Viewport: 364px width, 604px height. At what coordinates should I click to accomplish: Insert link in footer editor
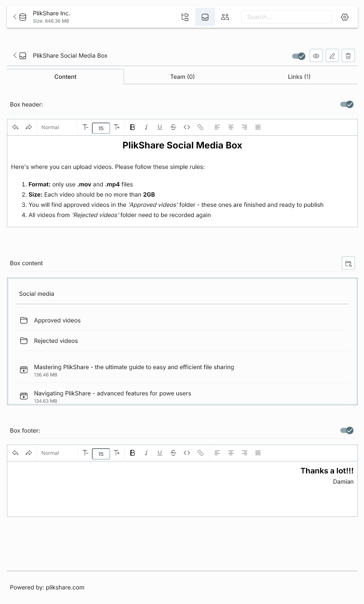click(200, 453)
